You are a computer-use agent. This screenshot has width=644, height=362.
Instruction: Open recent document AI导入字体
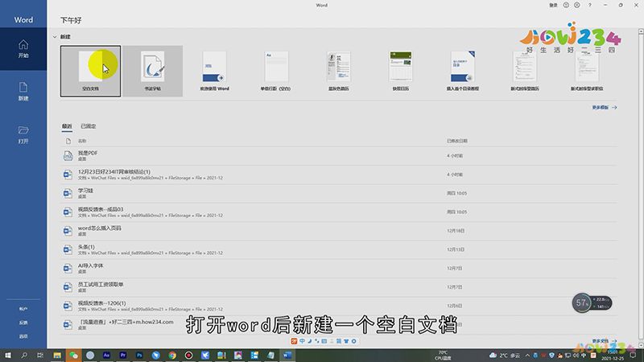[339, 269]
